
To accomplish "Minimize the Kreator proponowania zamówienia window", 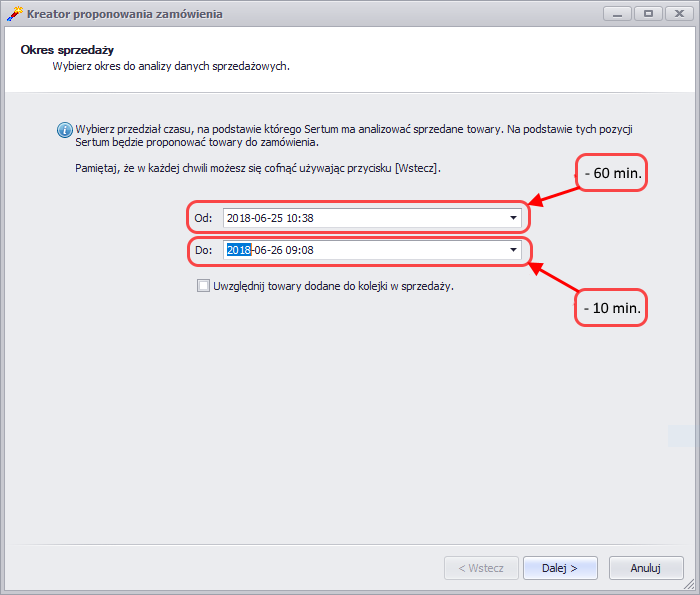I will coord(618,14).
